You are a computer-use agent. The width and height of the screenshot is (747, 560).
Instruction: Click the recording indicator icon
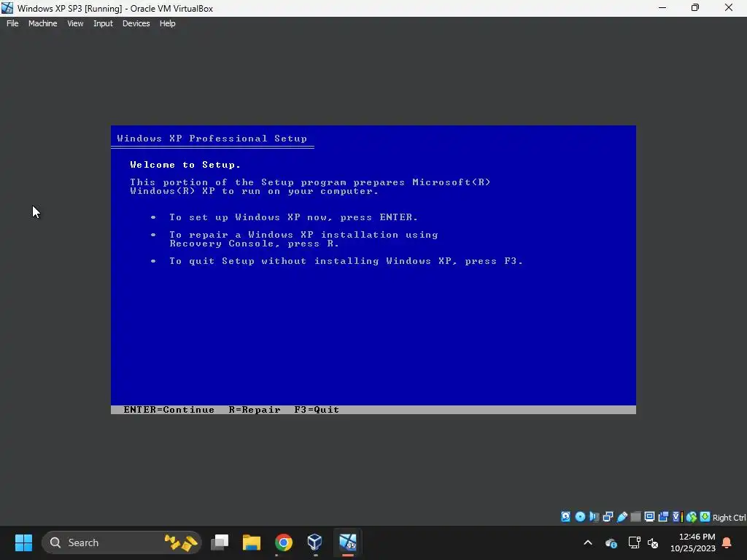tap(663, 517)
